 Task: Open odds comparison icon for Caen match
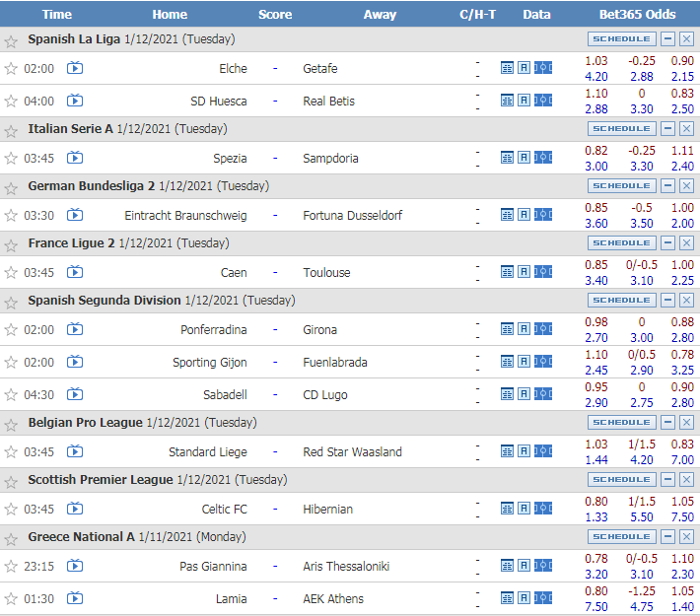coord(543,271)
